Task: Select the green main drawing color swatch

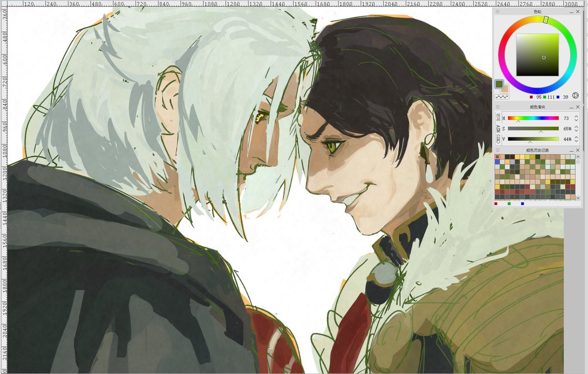Action: click(x=500, y=84)
